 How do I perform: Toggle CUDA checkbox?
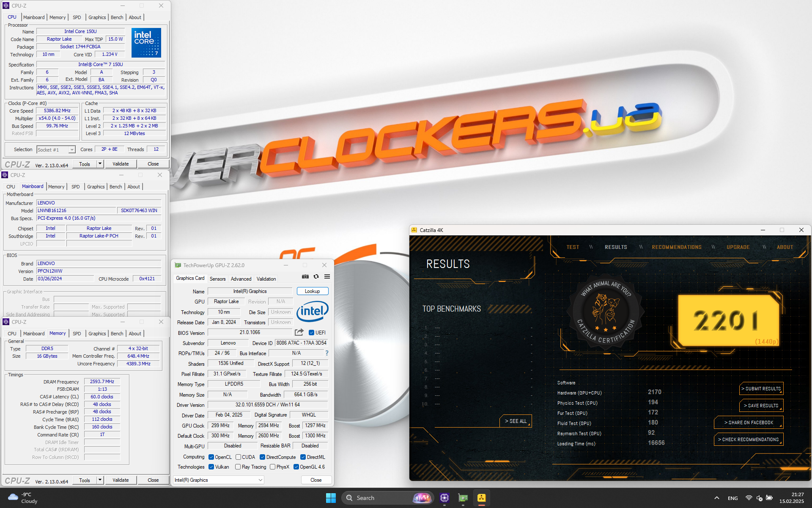(238, 457)
